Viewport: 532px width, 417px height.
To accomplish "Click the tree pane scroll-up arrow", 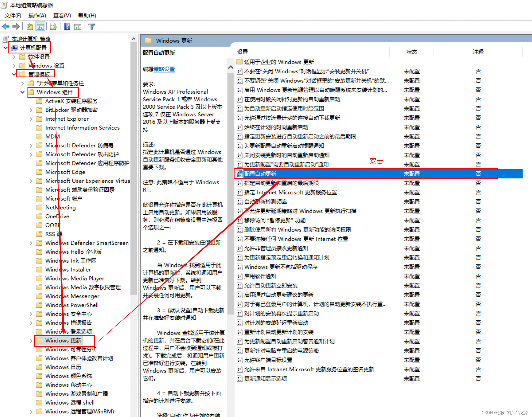I will (134, 39).
